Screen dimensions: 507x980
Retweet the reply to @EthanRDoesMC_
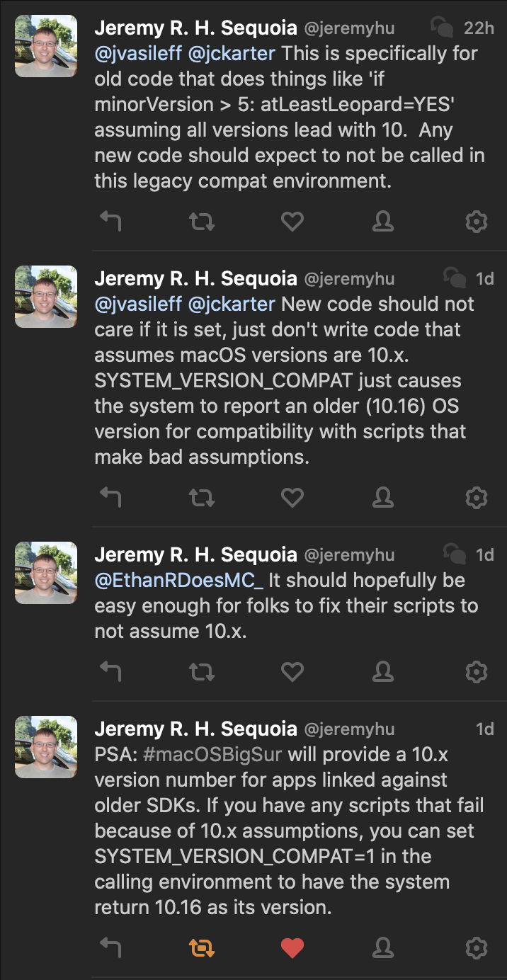pyautogui.click(x=202, y=671)
